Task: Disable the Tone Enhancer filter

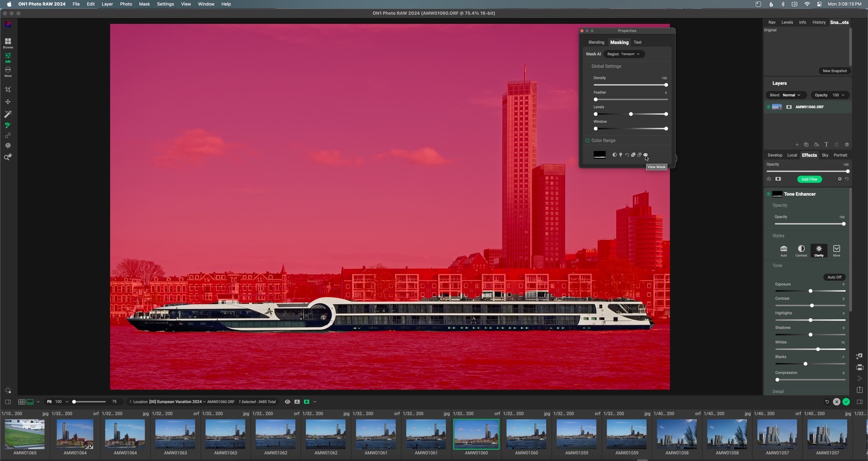Action: [x=768, y=194]
